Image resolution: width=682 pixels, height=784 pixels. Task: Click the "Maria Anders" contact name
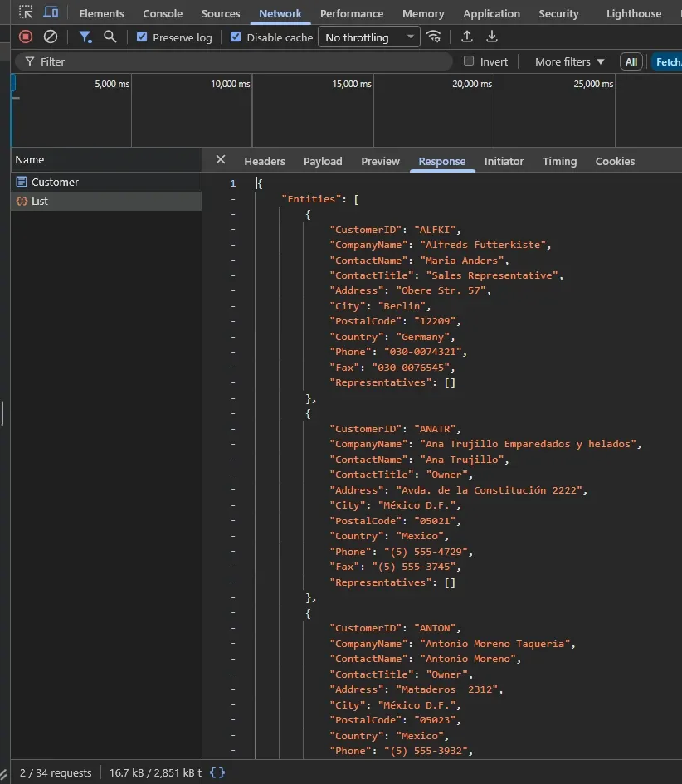[461, 260]
